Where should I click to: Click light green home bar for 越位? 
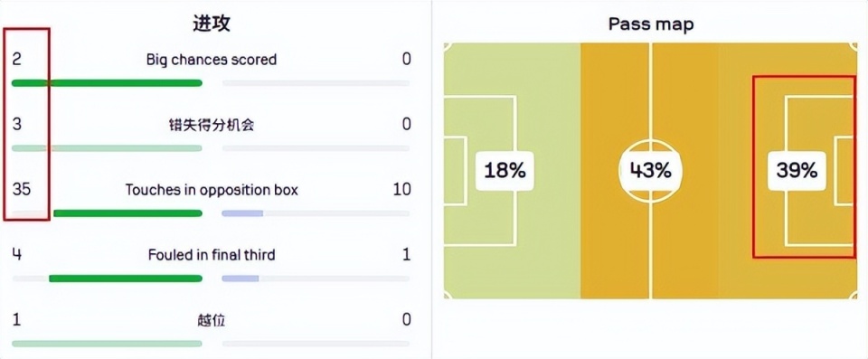107,344
